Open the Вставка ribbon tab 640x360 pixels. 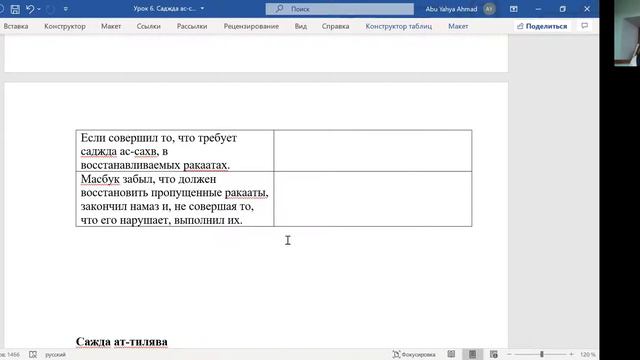(x=16, y=26)
